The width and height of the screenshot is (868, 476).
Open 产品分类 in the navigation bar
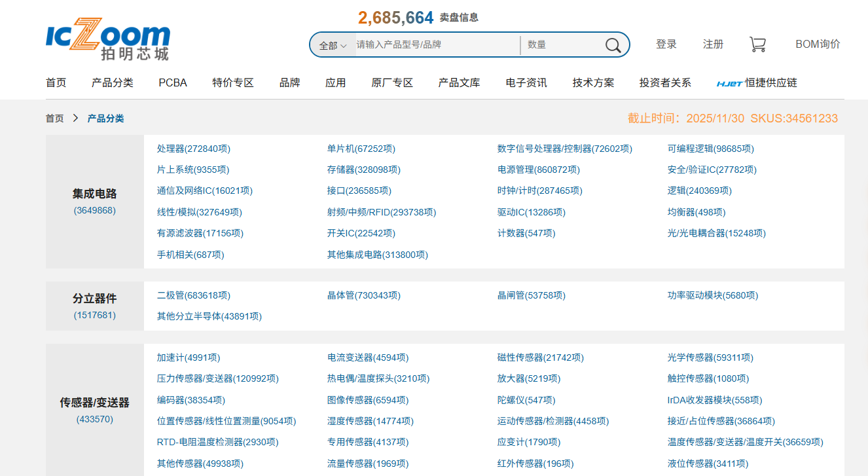(113, 82)
